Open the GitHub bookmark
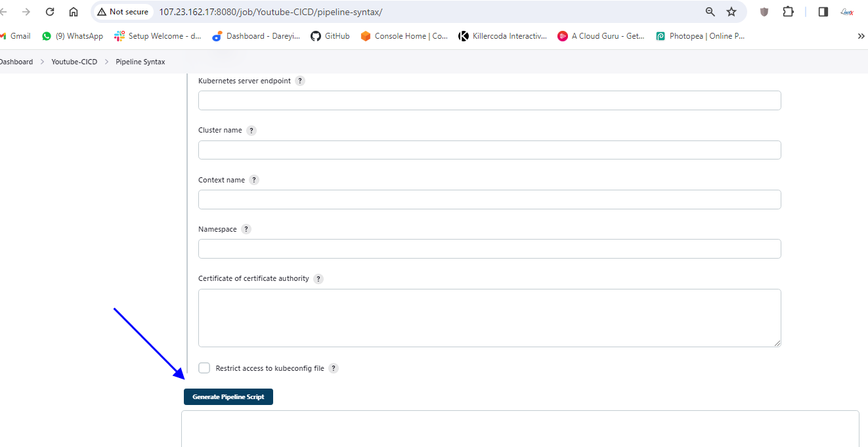Viewport: 868px width, 447px height. (x=330, y=36)
